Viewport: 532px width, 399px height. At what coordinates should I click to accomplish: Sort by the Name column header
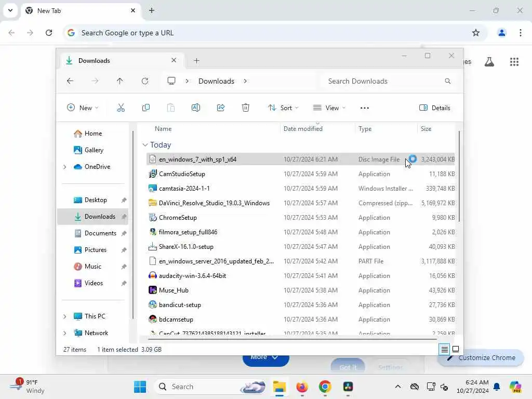point(163,129)
